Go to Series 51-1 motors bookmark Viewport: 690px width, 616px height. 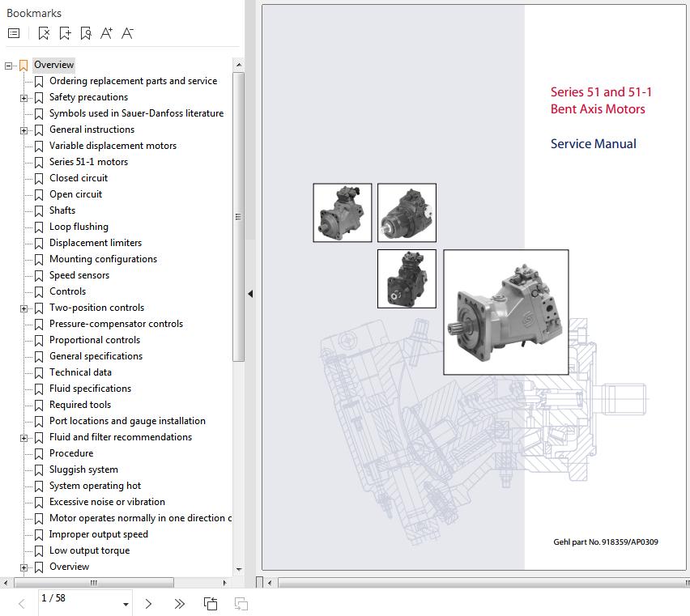88,162
